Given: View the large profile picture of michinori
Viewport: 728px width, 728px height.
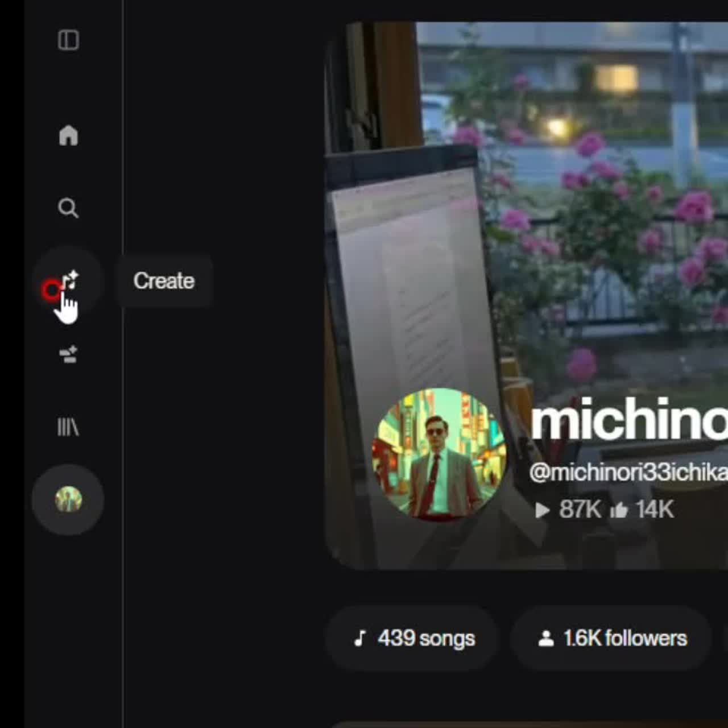Looking at the screenshot, I should pyautogui.click(x=439, y=454).
